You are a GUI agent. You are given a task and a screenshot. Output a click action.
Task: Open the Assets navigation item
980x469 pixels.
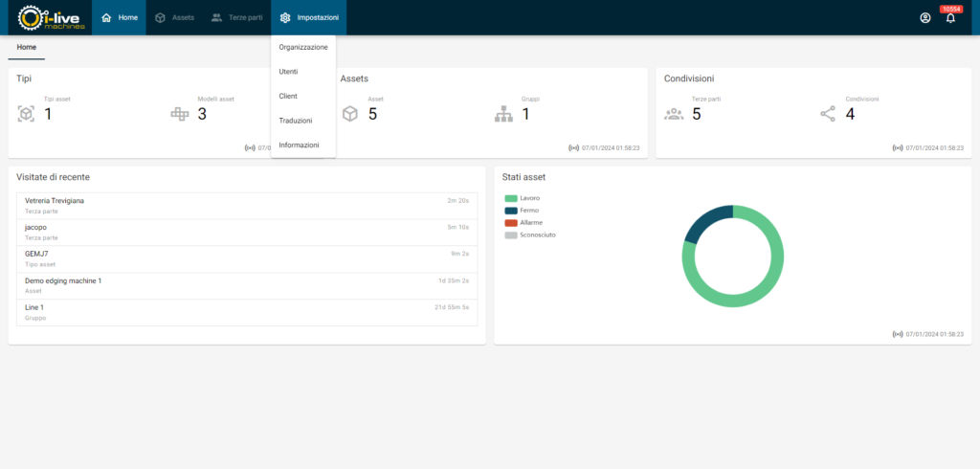[173, 17]
